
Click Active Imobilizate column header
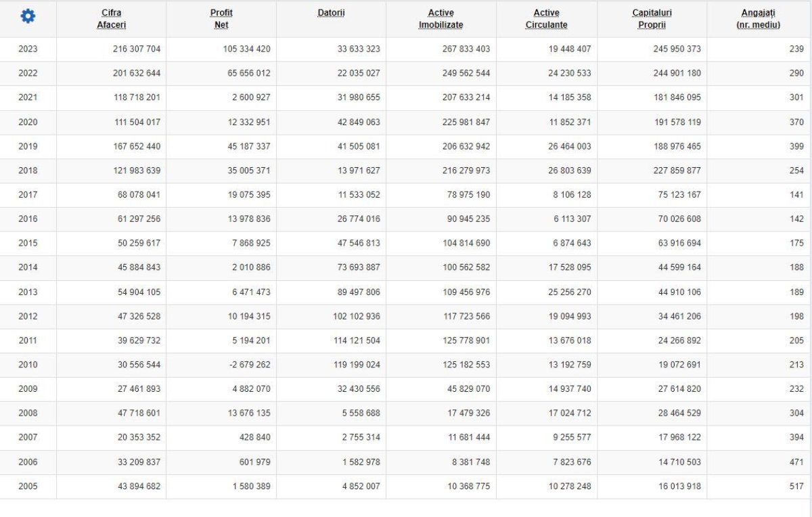point(441,19)
